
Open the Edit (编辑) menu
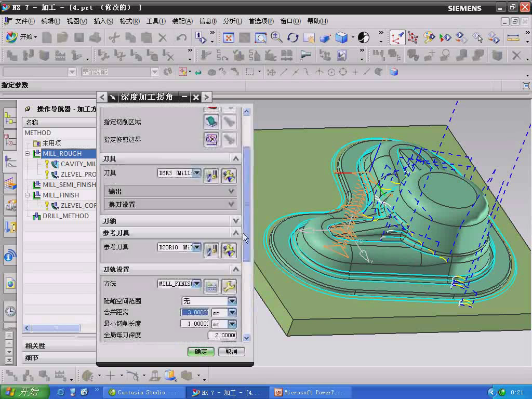tap(50, 21)
